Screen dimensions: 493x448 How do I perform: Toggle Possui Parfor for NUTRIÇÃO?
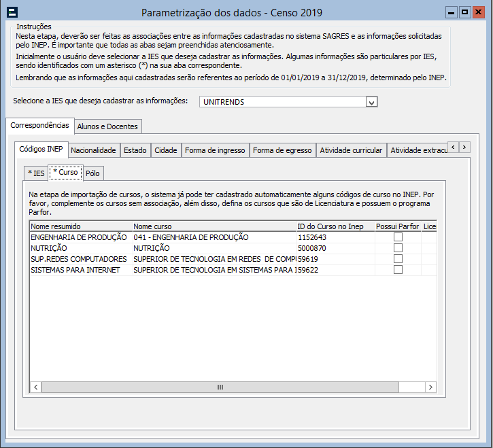point(398,248)
